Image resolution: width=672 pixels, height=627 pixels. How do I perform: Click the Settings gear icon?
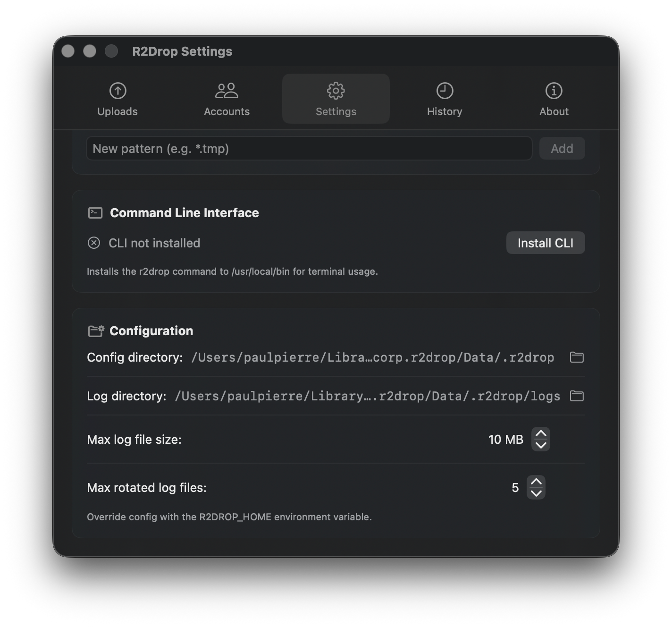pyautogui.click(x=336, y=90)
